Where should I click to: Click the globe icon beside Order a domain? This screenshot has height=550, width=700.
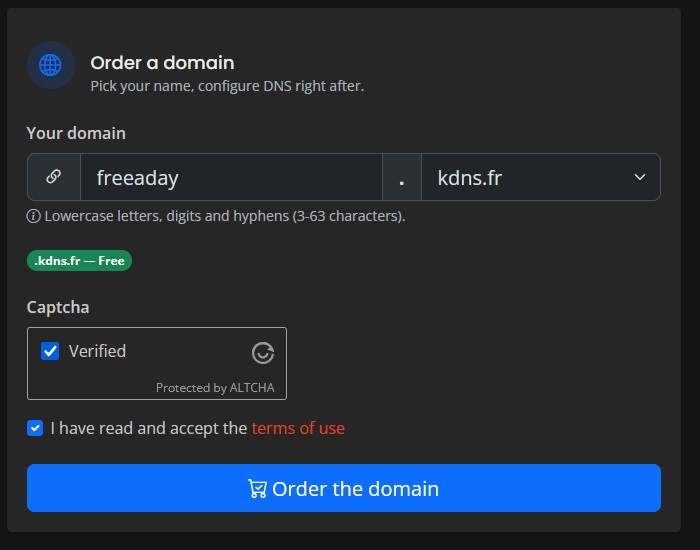click(x=50, y=65)
